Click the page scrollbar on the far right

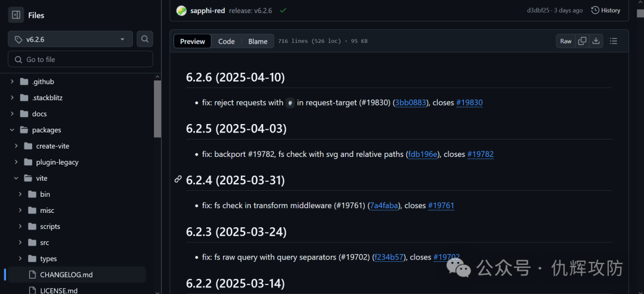coord(640,14)
